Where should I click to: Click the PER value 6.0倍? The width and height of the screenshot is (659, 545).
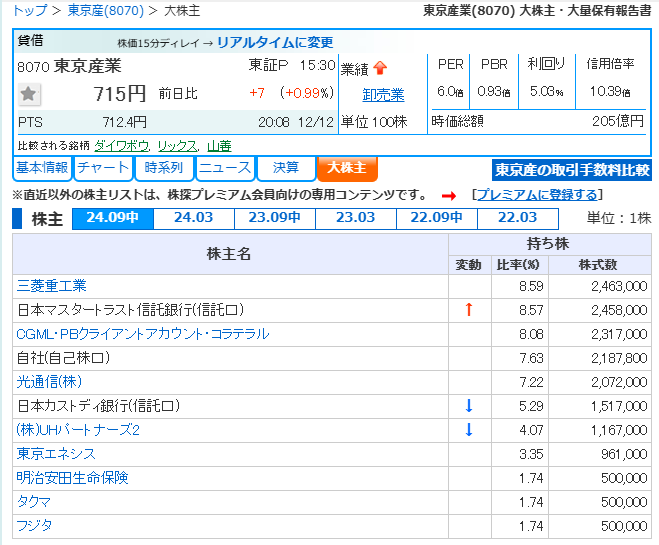[450, 92]
